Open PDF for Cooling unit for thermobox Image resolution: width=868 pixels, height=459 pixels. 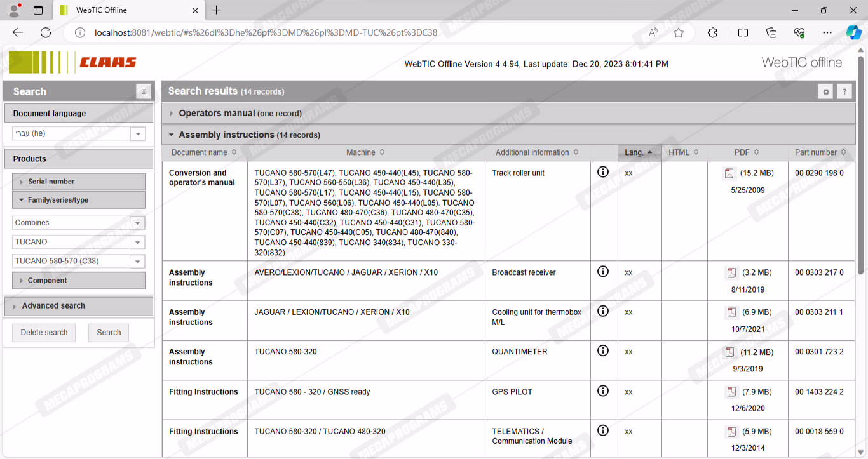pyautogui.click(x=731, y=312)
